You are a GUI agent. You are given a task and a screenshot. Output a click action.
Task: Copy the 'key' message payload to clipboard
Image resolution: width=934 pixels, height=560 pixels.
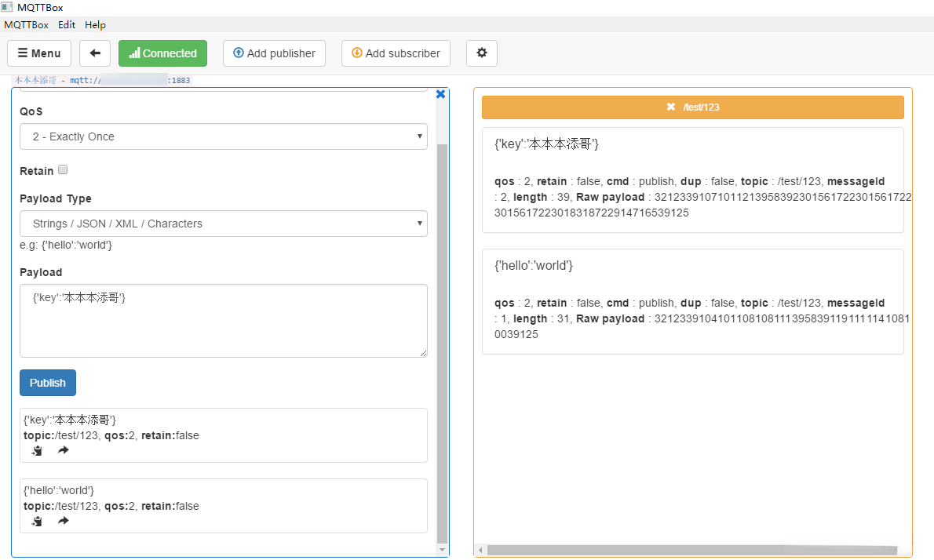pyautogui.click(x=37, y=450)
